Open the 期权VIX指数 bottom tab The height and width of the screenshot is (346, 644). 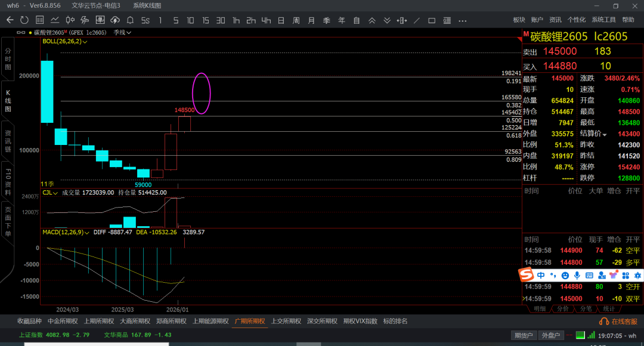(x=360, y=322)
